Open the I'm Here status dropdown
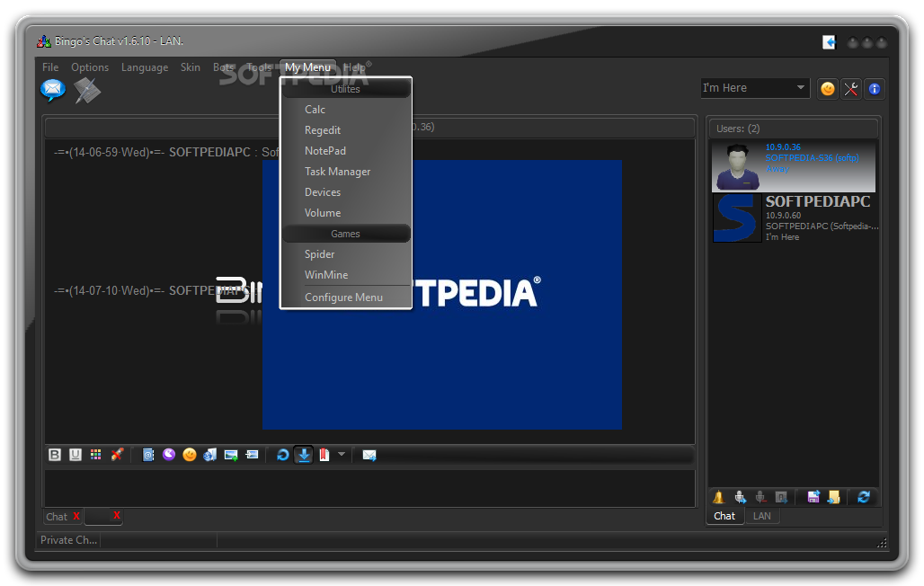The width and height of the screenshot is (924, 586). click(755, 88)
